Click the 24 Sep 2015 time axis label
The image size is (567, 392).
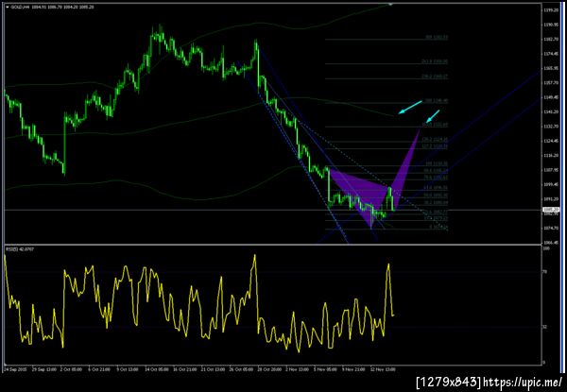click(15, 369)
